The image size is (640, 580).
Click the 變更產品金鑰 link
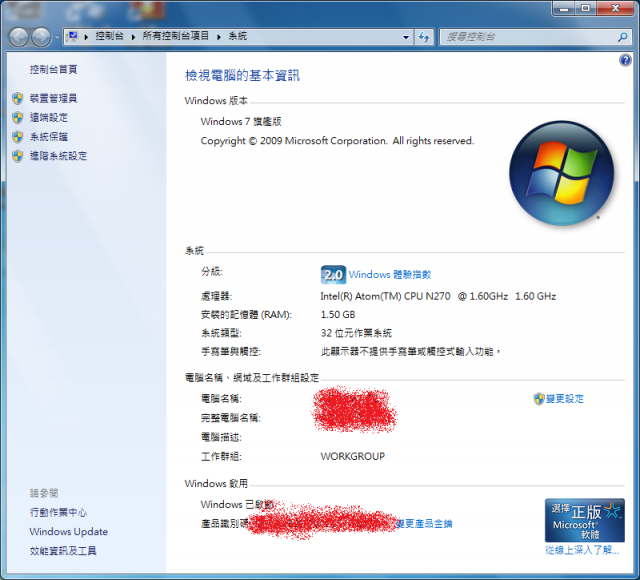[424, 524]
